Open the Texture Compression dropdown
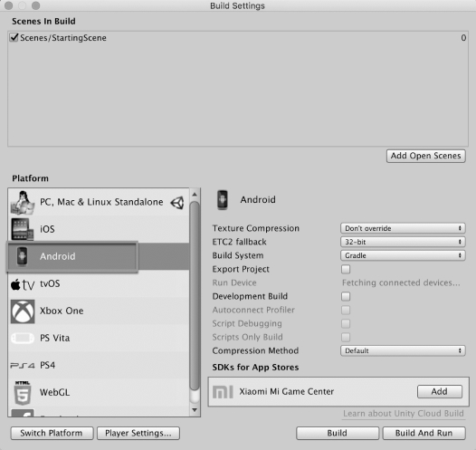 (x=403, y=228)
